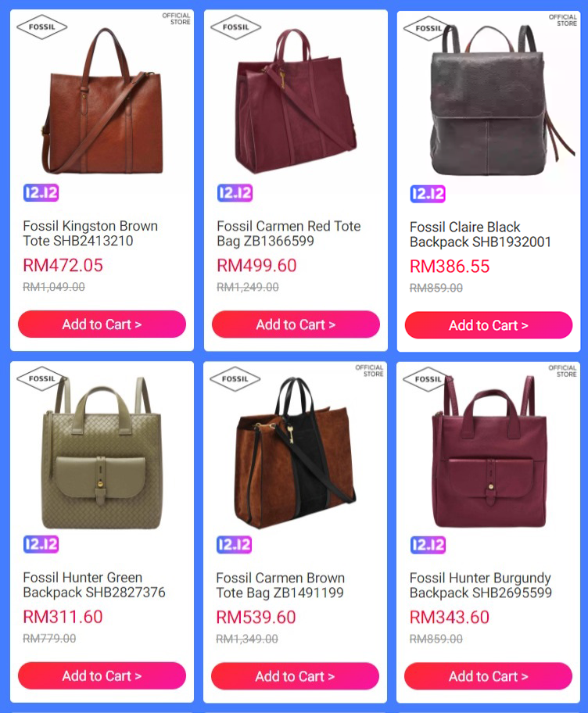The image size is (588, 713).
Task: Add Fossil Hunter Burgundy Backpack to cart
Action: [489, 676]
